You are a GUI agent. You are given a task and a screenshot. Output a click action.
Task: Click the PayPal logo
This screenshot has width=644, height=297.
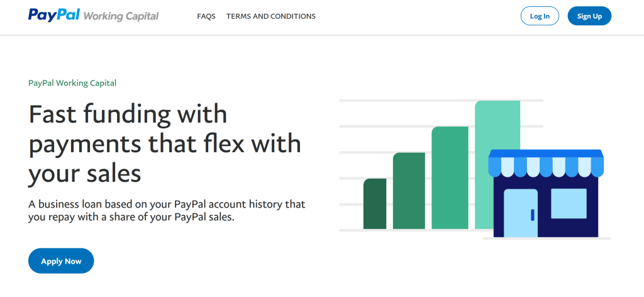click(x=54, y=15)
